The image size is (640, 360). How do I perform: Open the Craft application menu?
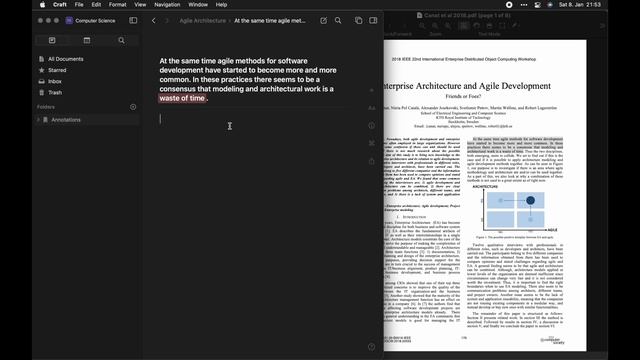tap(60, 5)
